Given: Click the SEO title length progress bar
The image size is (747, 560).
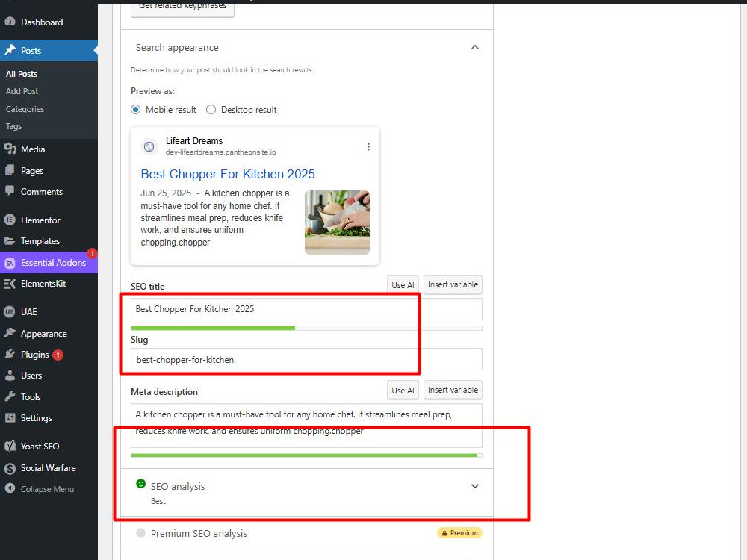Looking at the screenshot, I should (307, 328).
